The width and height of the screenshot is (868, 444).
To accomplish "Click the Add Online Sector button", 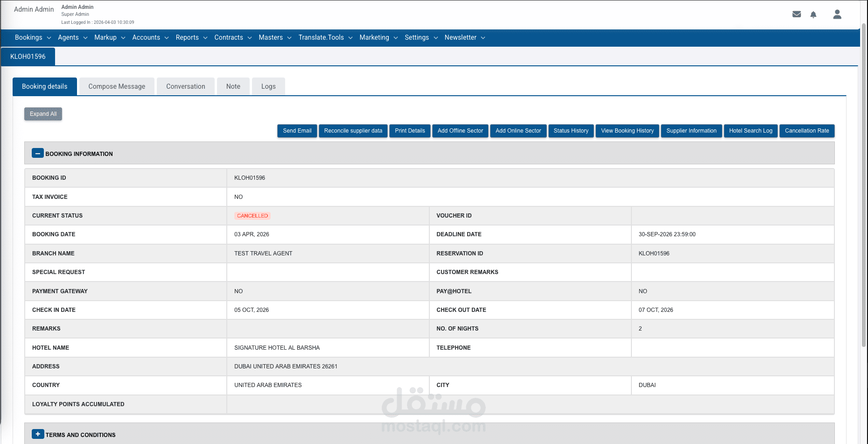I will point(518,131).
